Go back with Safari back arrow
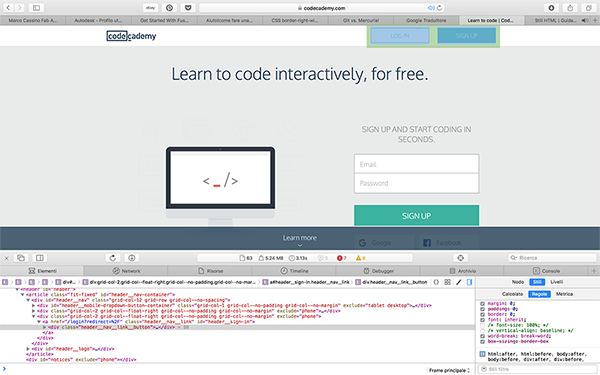This screenshot has width=600, height=375. pyautogui.click(x=8, y=8)
